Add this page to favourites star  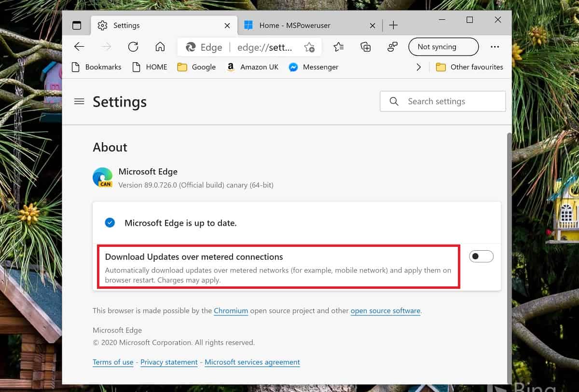(309, 47)
